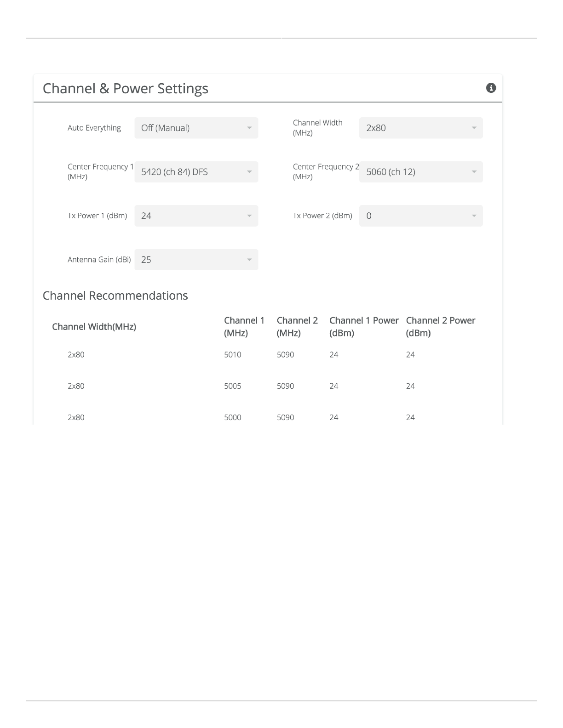
Task: Open the Tx Power 1 dropdown
Action: 196,216
